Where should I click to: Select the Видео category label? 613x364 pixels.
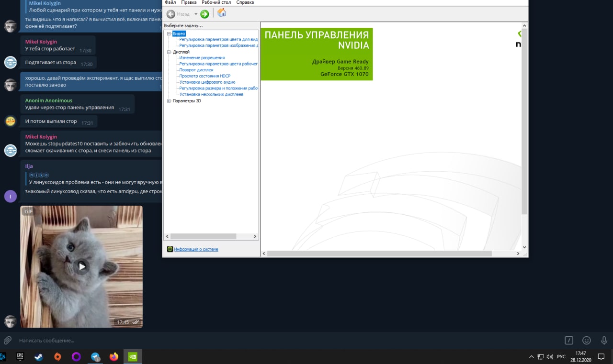[x=179, y=33]
